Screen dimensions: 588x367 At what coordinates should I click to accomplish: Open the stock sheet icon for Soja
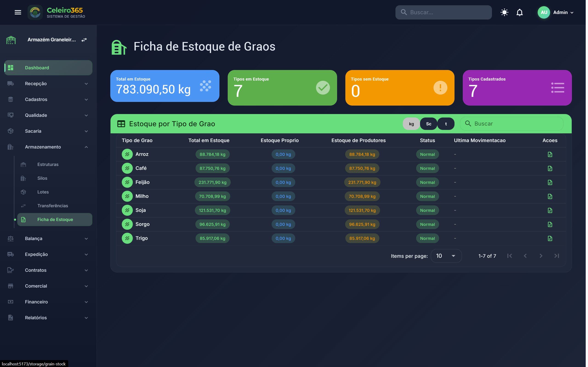coord(550,210)
